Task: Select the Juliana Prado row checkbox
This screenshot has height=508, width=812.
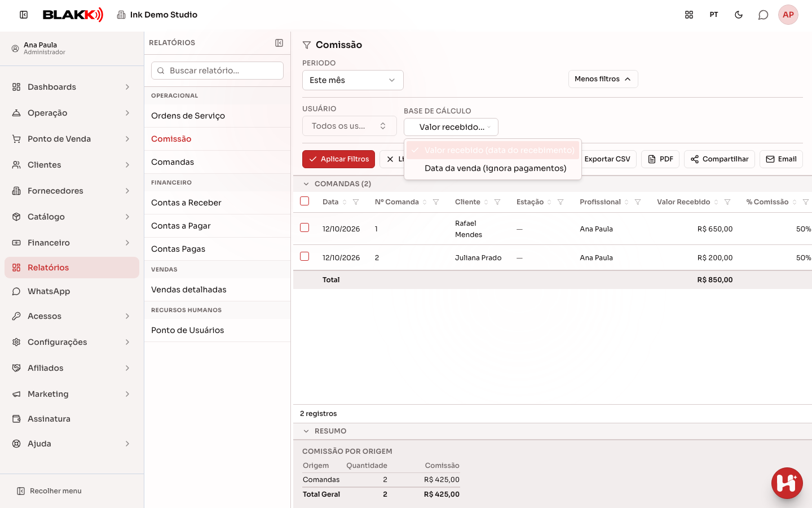Action: 304,256
